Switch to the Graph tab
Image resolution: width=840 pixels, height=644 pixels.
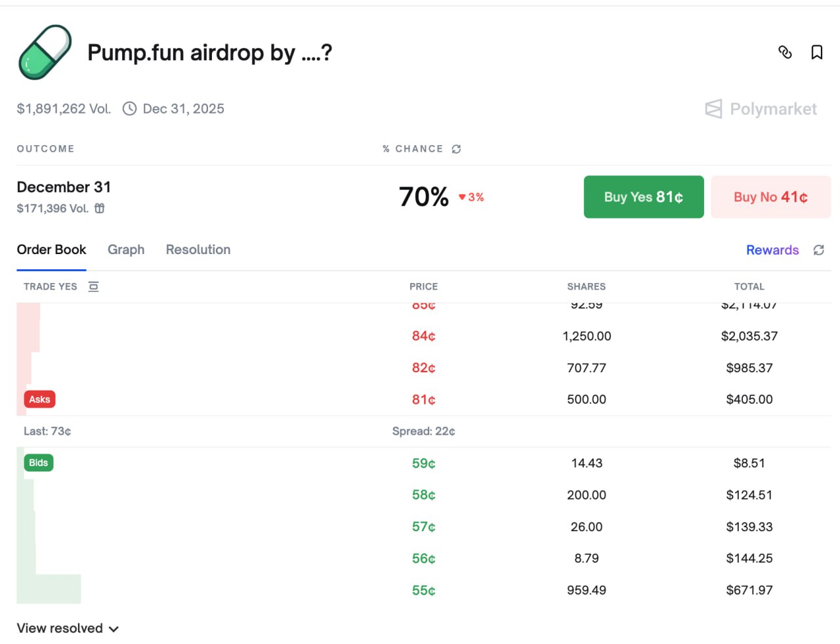(x=126, y=250)
